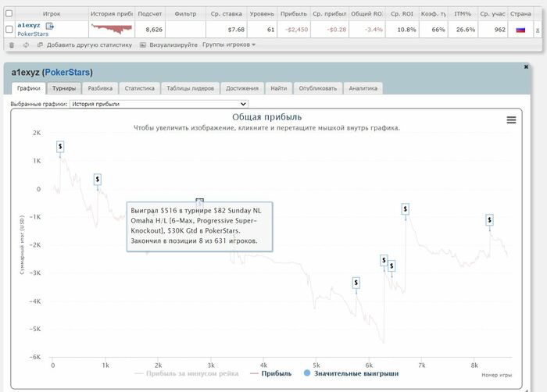Click the average stake value $7.68
This screenshot has height=392, width=547.
tap(236, 30)
